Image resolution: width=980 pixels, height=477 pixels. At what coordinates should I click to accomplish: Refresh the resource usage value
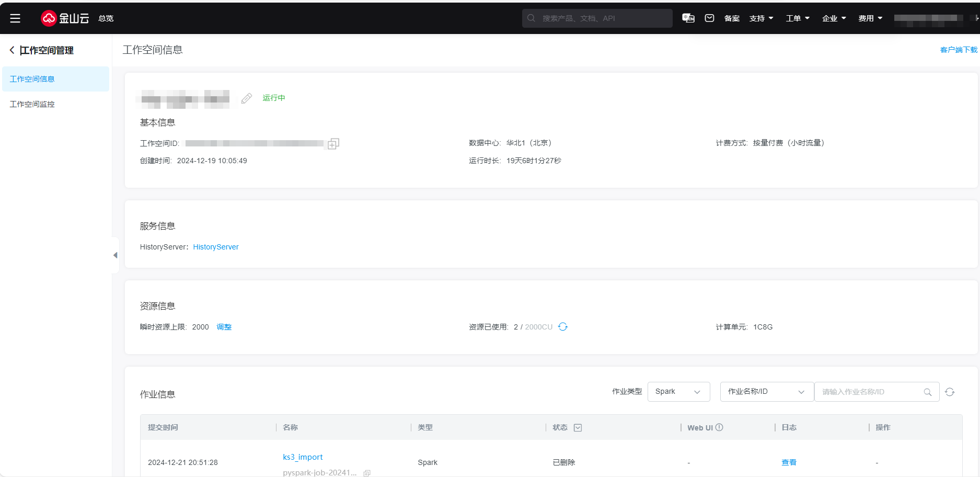pyautogui.click(x=563, y=327)
